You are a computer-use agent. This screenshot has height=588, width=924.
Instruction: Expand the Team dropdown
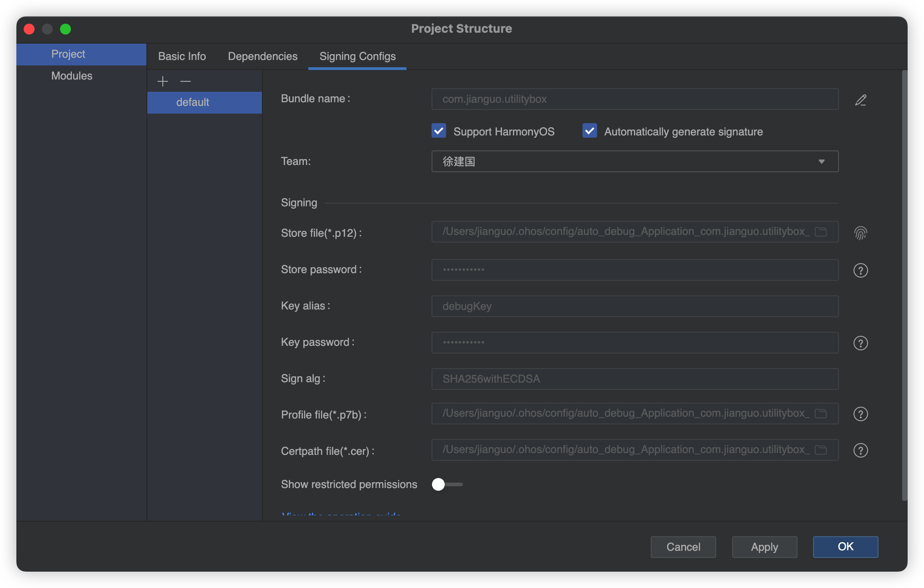(822, 161)
